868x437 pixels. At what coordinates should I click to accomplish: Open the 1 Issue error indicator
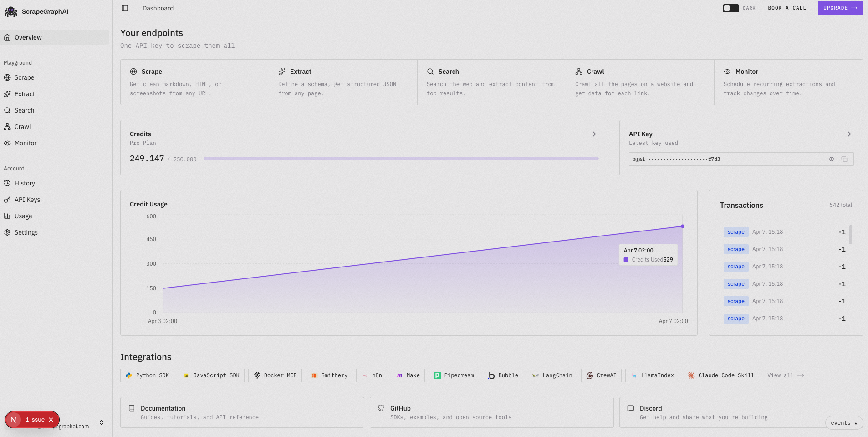(35, 420)
